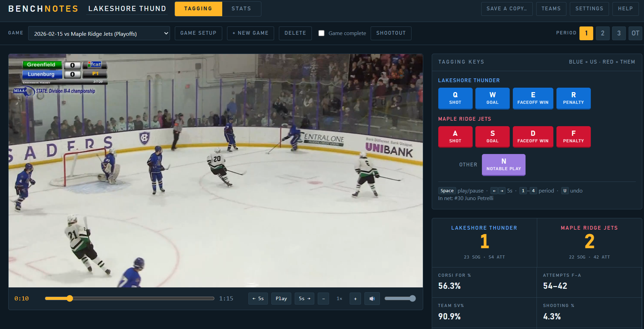
Task: Click the In net #30 Juno Petrelli text
Action: point(465,198)
